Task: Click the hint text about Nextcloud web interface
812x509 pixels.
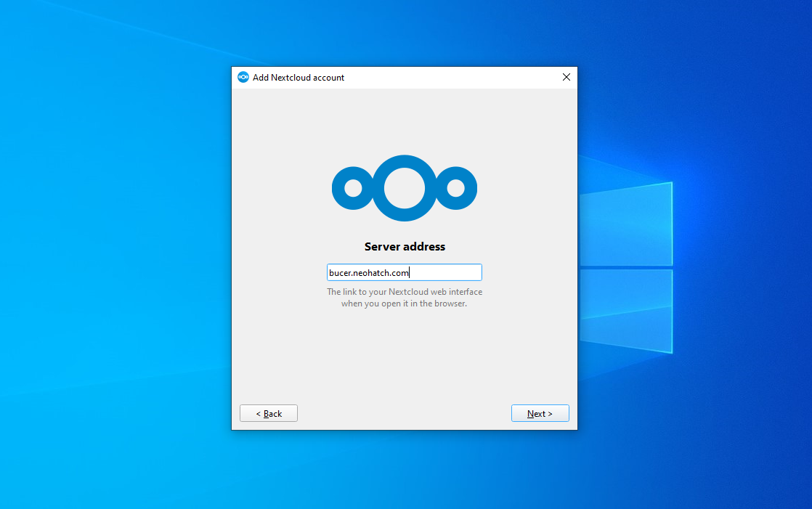Action: [x=405, y=298]
